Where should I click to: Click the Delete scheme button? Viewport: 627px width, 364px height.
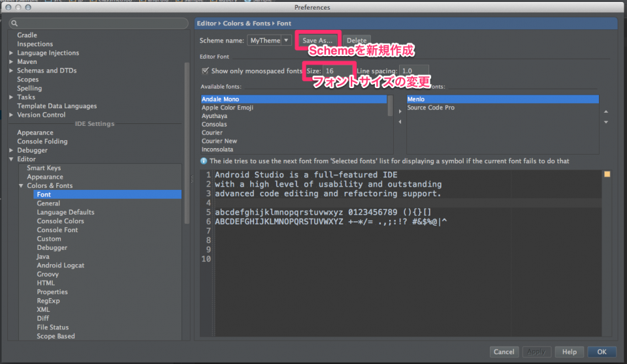(x=357, y=40)
